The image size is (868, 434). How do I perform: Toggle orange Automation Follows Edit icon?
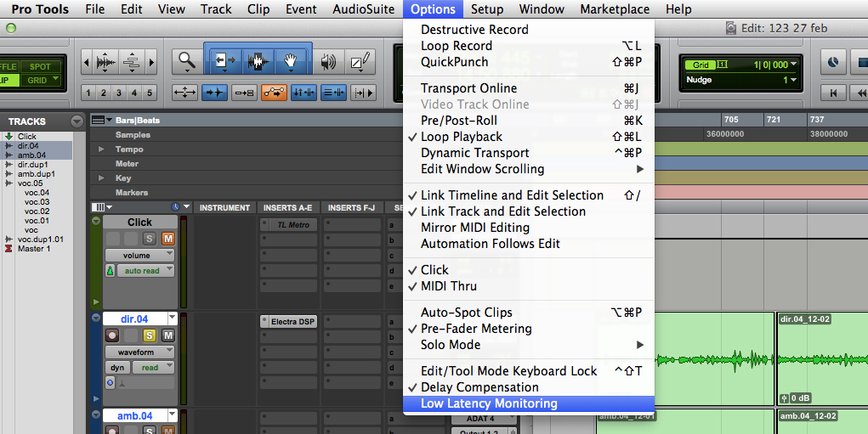274,93
